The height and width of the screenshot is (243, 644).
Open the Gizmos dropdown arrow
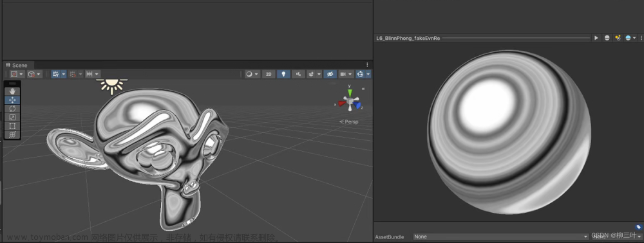[x=368, y=74]
